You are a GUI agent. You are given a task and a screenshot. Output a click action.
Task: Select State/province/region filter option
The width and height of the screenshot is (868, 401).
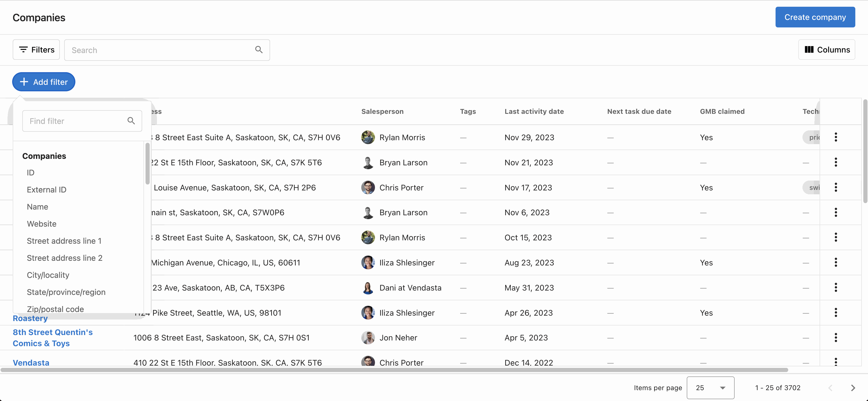[66, 292]
